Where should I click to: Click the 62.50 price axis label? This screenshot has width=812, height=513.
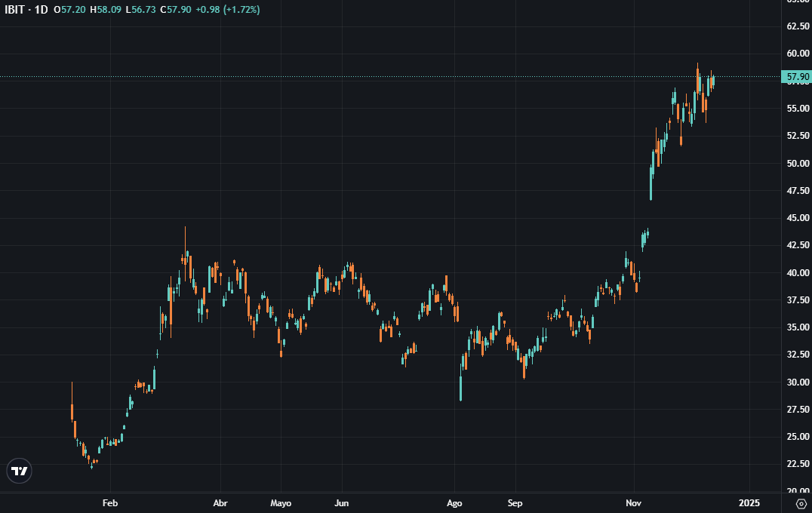pos(798,26)
